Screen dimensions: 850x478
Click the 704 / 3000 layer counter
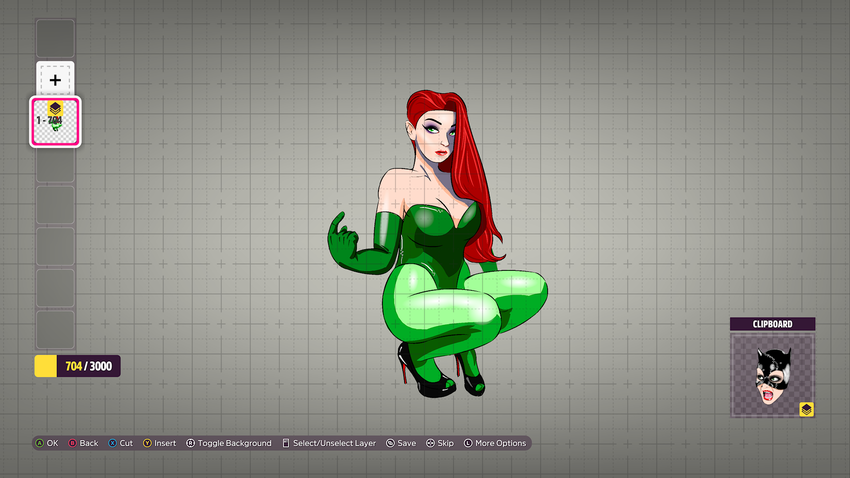(88, 366)
